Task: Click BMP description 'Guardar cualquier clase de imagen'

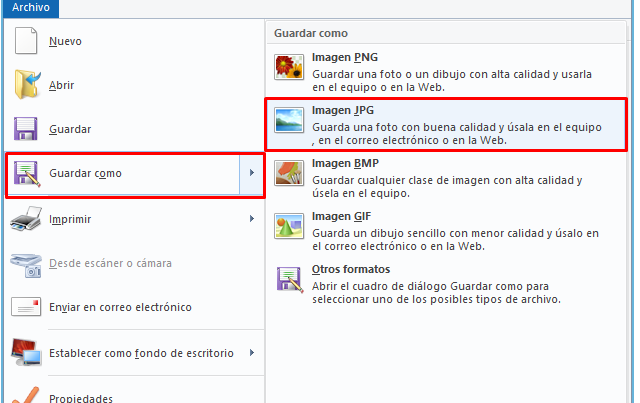Action: coord(447,187)
